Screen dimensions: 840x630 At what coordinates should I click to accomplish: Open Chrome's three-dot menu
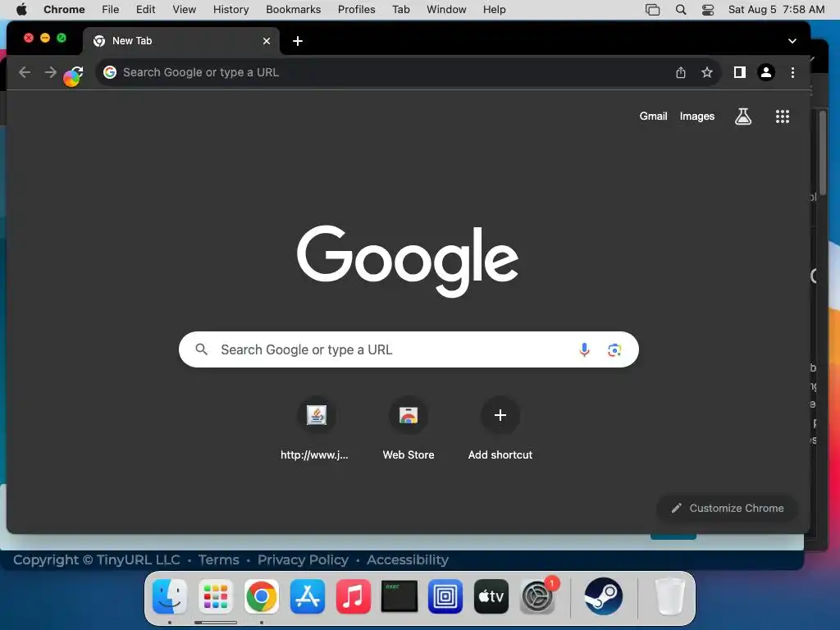pyautogui.click(x=793, y=72)
